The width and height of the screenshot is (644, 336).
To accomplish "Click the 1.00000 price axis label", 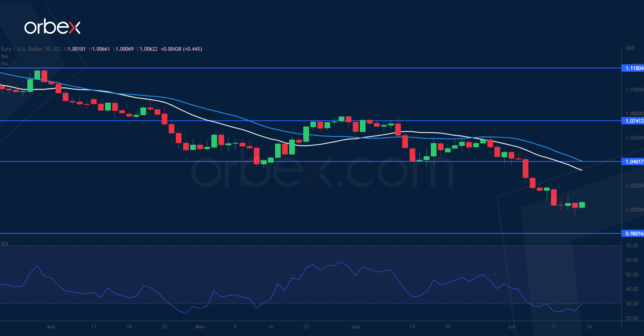I will pyautogui.click(x=634, y=210).
